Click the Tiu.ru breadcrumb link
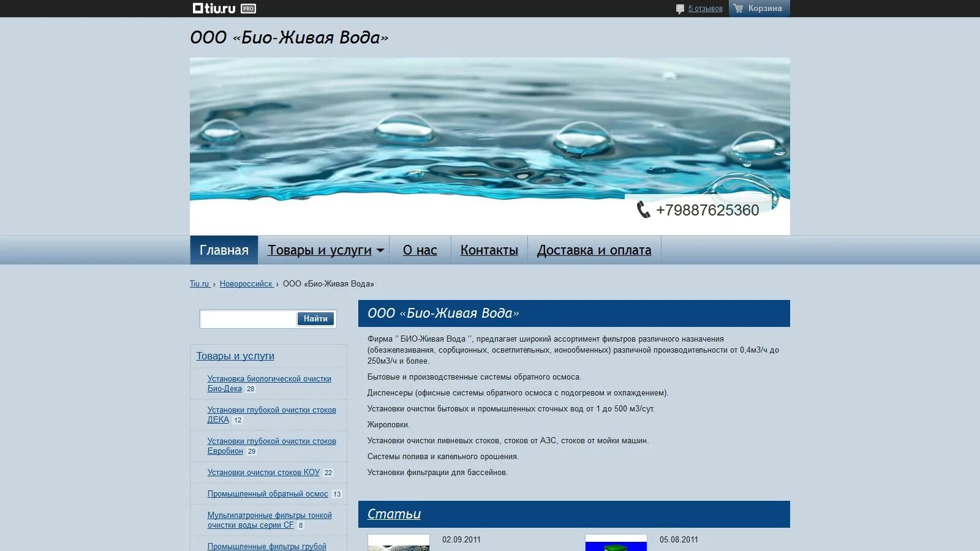The height and width of the screenshot is (551, 980). 200,284
